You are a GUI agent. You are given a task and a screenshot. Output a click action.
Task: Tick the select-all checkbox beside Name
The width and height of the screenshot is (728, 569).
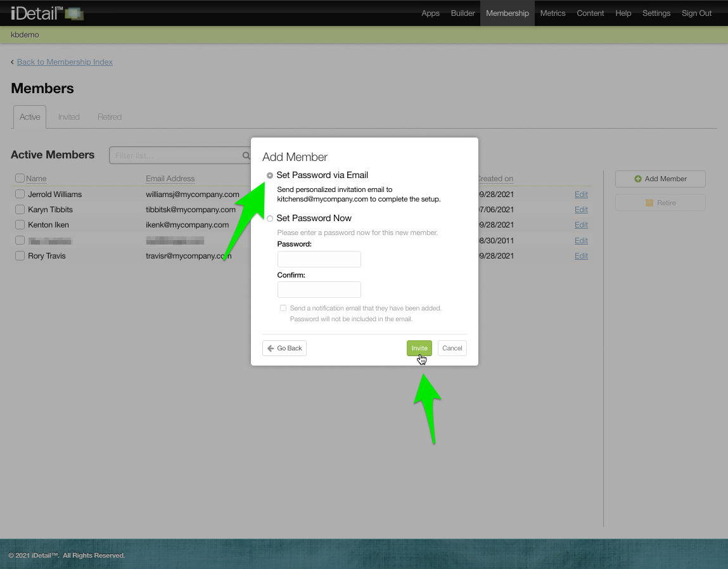coord(20,178)
